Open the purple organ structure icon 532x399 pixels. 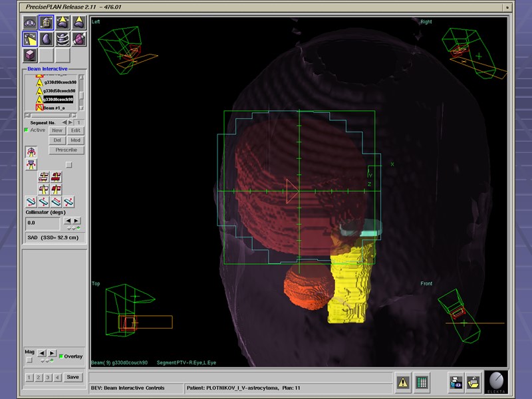click(46, 39)
